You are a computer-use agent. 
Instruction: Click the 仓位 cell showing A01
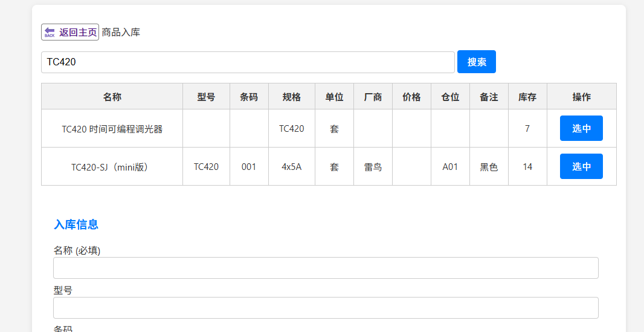point(450,167)
